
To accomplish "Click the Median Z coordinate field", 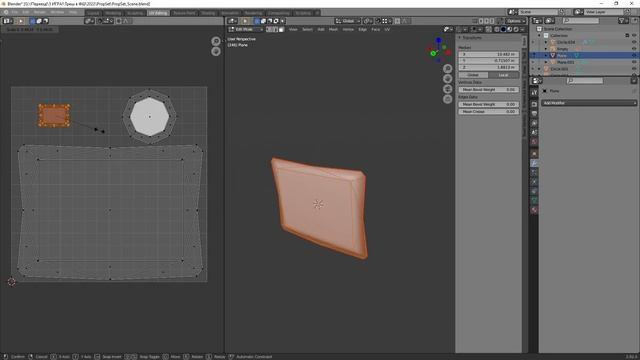I will (x=489, y=67).
